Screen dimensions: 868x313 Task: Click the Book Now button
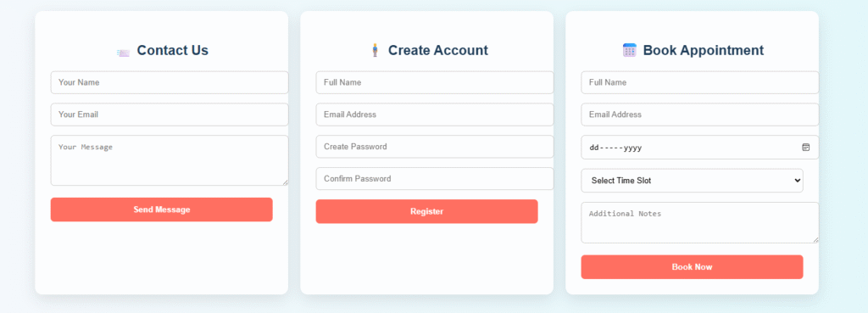point(692,267)
